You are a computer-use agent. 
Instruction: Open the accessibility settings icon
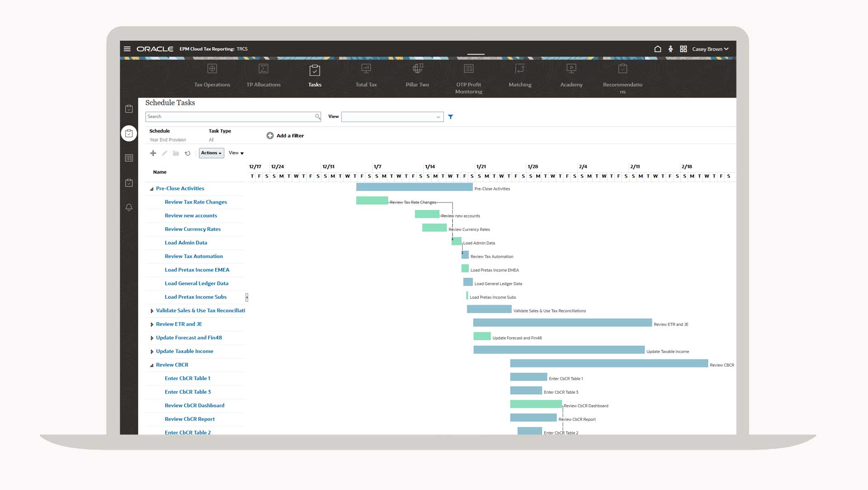point(670,49)
